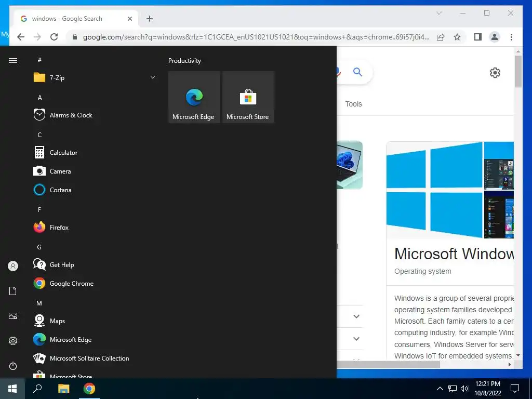Open the Maps app
Screen dimensions: 532x399
tap(94, 321)
